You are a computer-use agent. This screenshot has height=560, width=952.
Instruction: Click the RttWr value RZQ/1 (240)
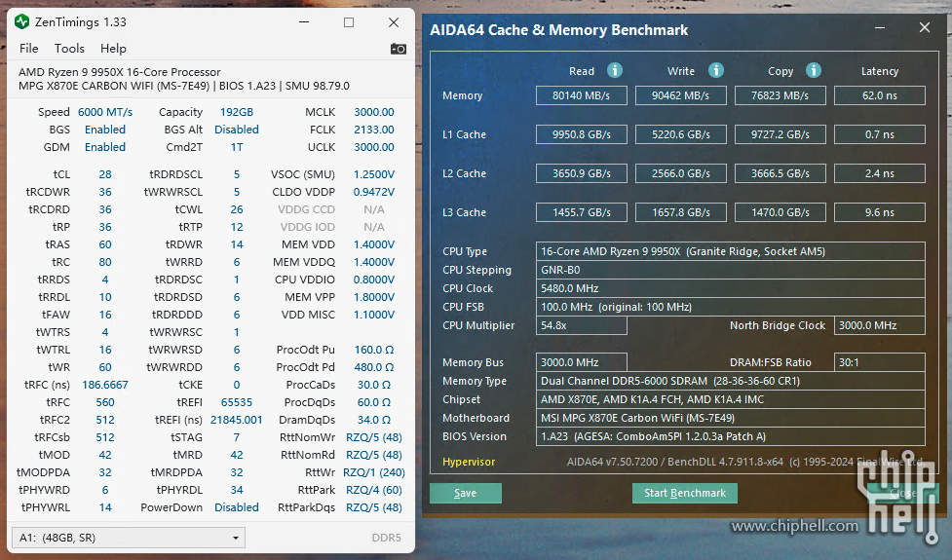(x=374, y=472)
